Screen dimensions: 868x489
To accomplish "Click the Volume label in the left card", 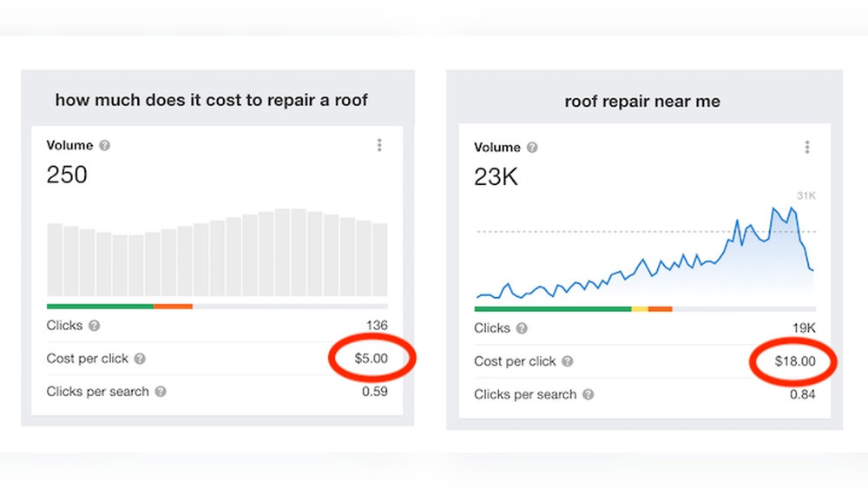I will pos(69,145).
